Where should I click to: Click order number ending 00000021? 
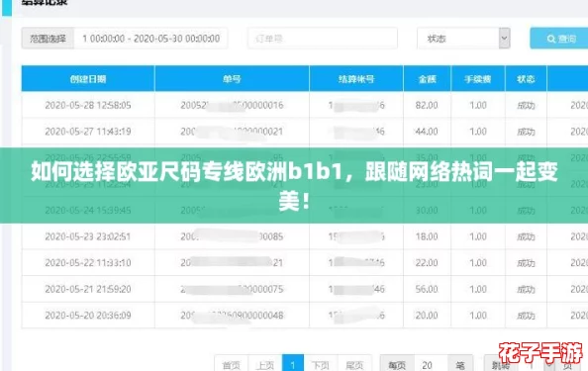(x=232, y=132)
